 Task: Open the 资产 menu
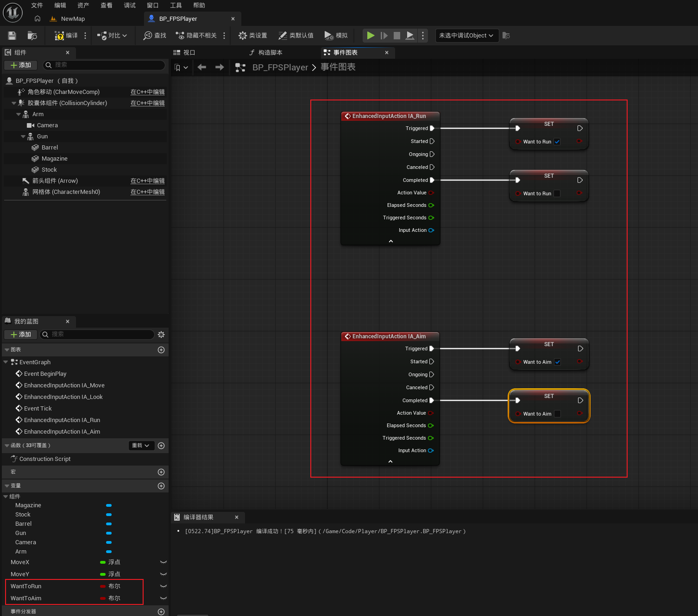click(x=83, y=6)
